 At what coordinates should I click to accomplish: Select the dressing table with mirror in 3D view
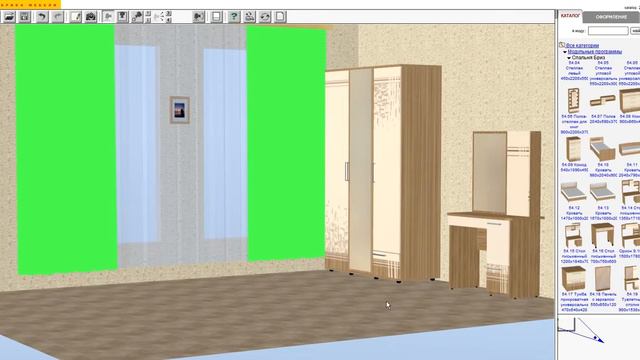496,214
